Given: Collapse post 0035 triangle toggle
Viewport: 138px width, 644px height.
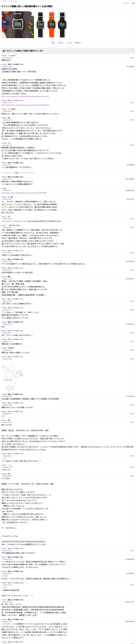Looking at the screenshot, I should pyautogui.click(x=2, y=600).
